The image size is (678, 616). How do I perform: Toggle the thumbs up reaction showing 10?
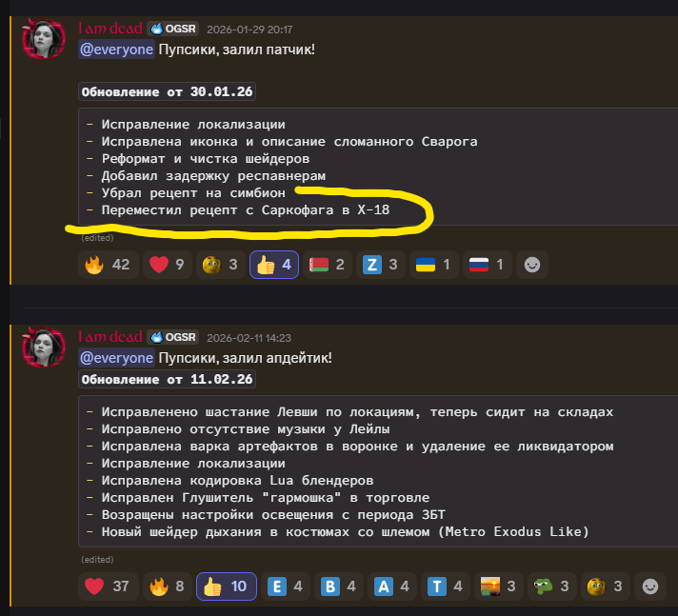227,586
